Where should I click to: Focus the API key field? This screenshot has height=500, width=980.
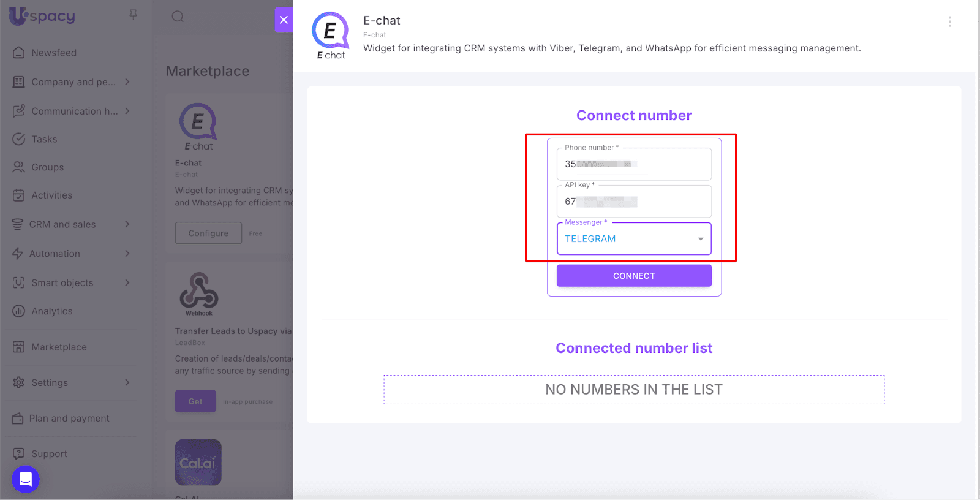pyautogui.click(x=634, y=202)
